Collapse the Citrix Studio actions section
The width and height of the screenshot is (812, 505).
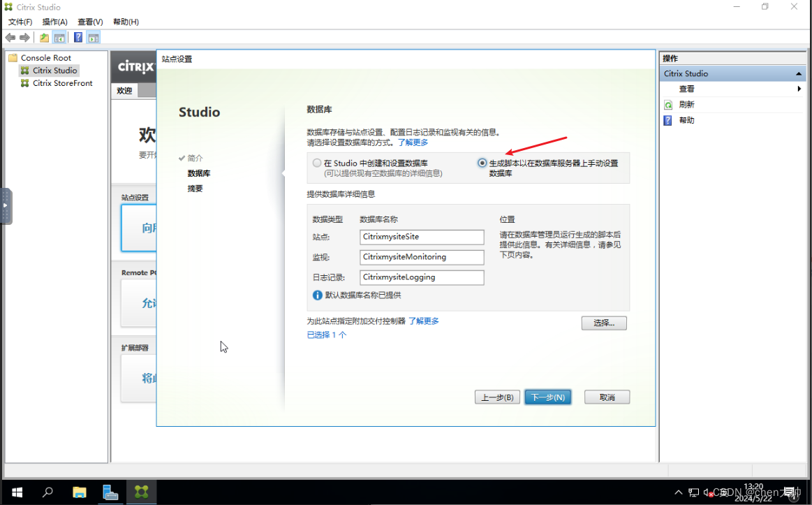[x=799, y=73]
